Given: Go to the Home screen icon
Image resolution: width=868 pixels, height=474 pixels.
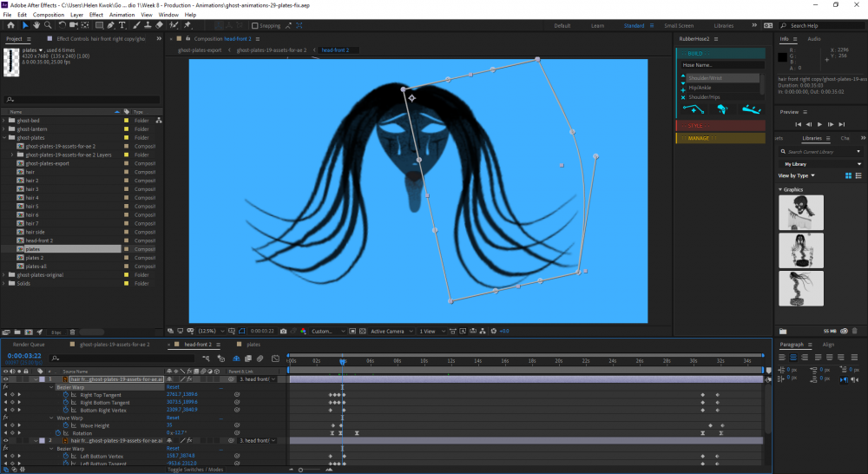Looking at the screenshot, I should click(x=10, y=25).
